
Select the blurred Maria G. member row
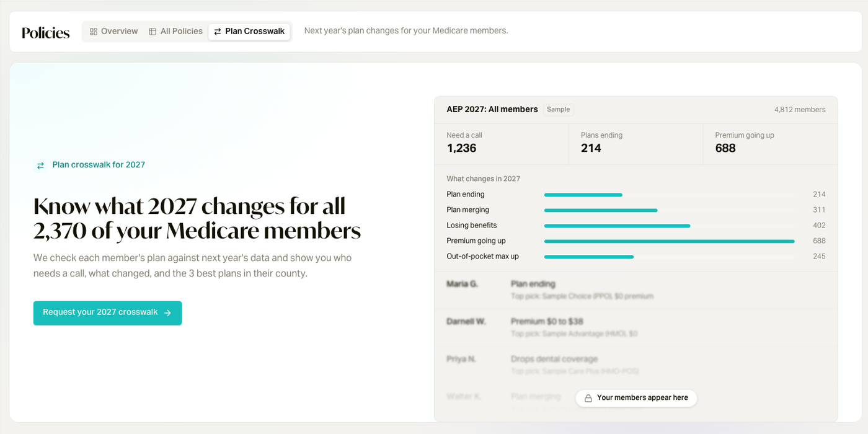636,290
